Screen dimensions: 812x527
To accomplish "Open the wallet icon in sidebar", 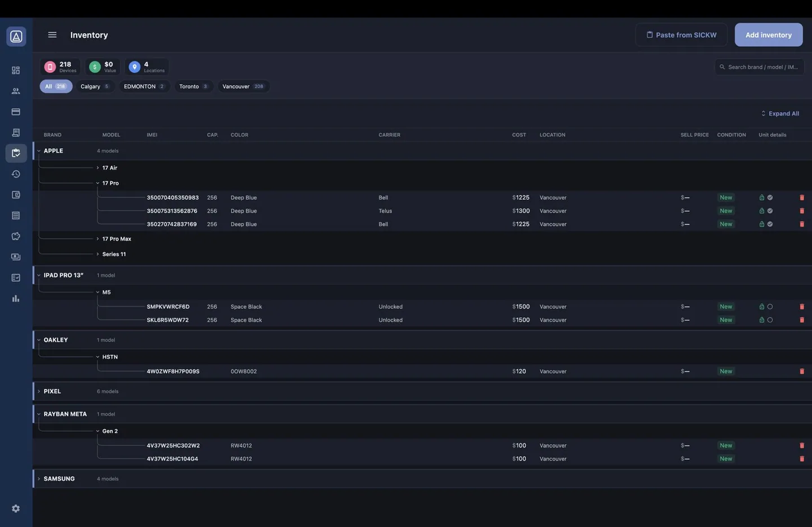I will point(16,195).
